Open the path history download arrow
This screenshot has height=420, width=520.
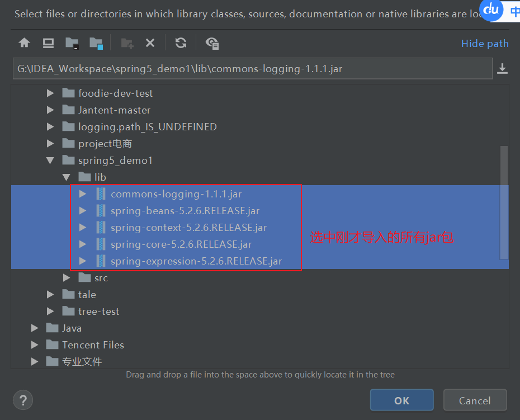(502, 69)
